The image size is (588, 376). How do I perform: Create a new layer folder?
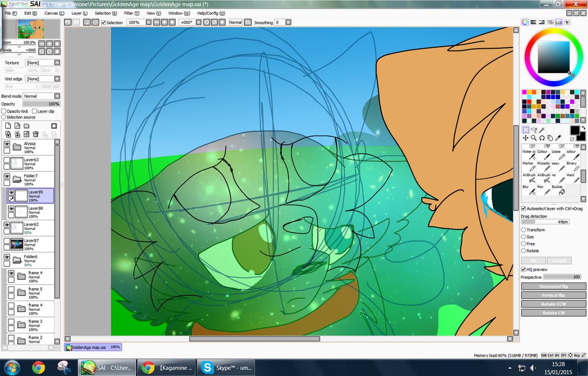pyautogui.click(x=27, y=126)
